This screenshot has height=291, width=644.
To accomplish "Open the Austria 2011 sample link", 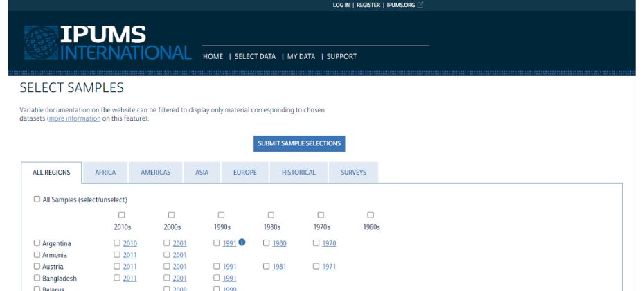I will tap(129, 267).
